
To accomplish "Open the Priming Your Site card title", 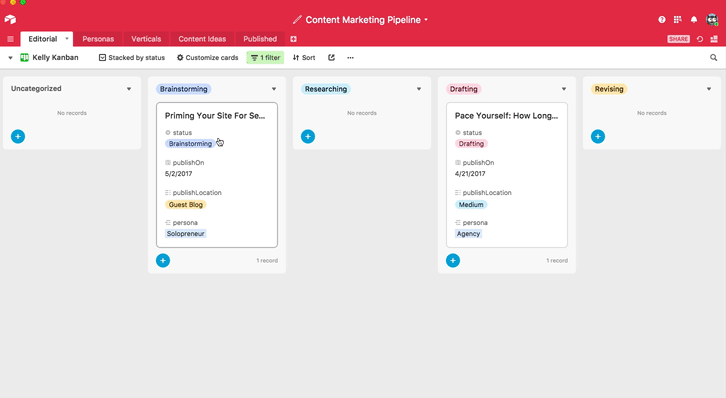I will click(215, 116).
